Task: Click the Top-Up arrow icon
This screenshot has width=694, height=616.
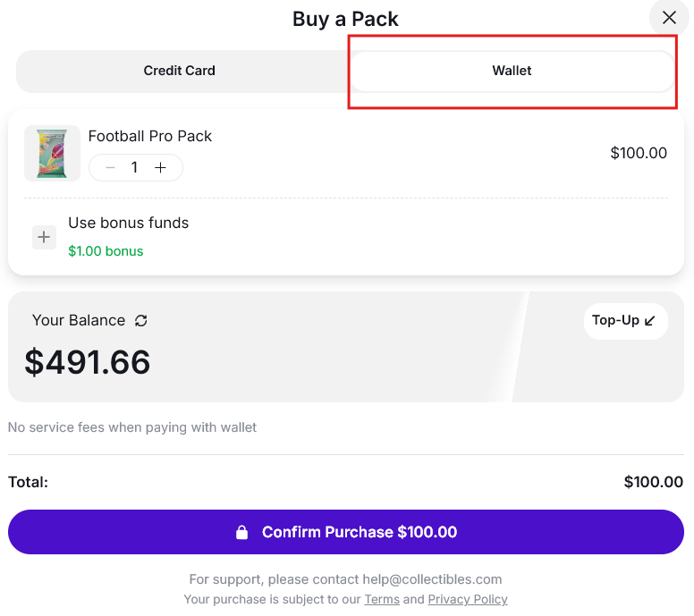Action: tap(650, 320)
